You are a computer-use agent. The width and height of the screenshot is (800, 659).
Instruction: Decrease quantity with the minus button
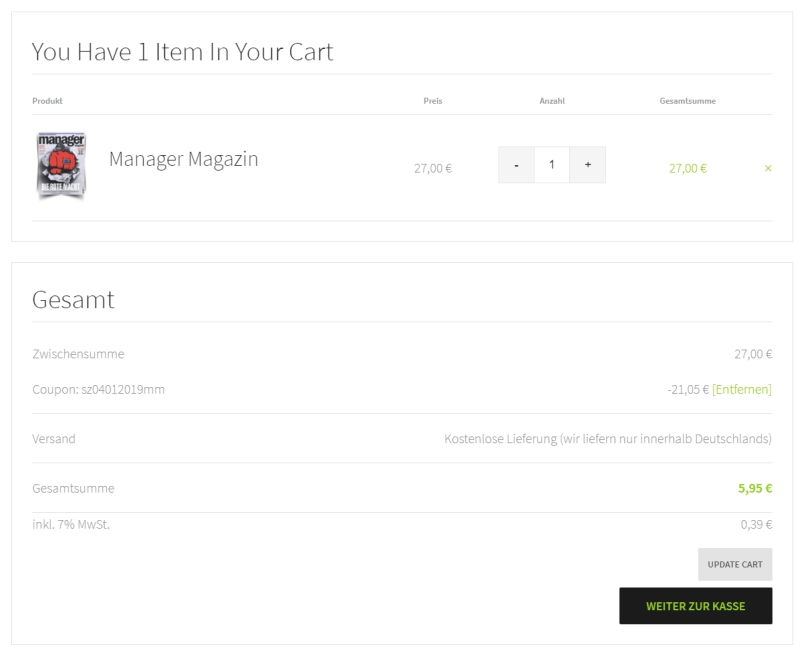(516, 165)
